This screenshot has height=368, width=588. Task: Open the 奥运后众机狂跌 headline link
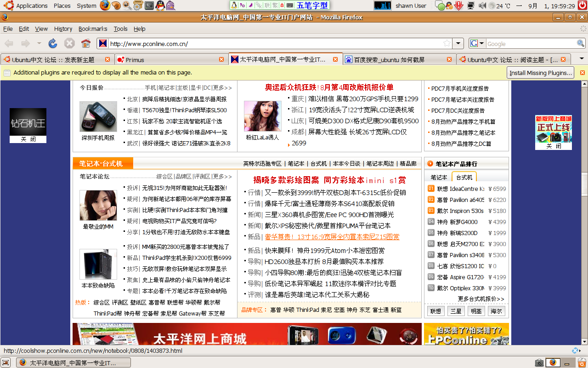click(x=329, y=87)
